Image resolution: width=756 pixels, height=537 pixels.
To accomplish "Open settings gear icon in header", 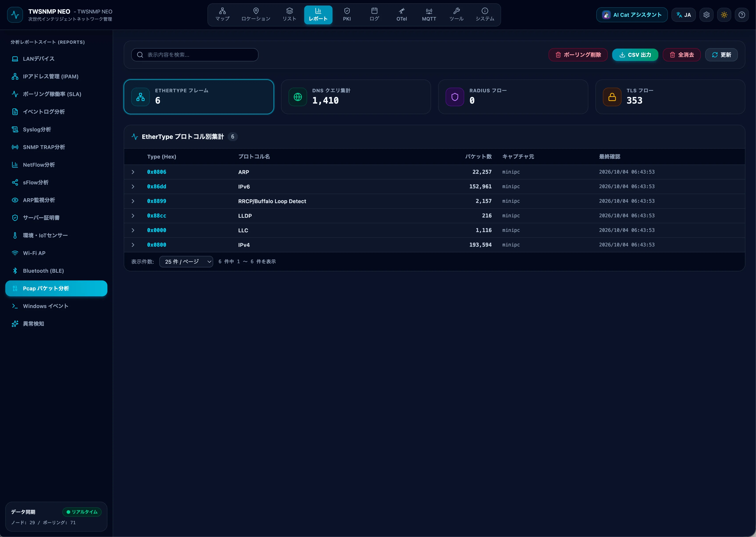I will pos(706,15).
